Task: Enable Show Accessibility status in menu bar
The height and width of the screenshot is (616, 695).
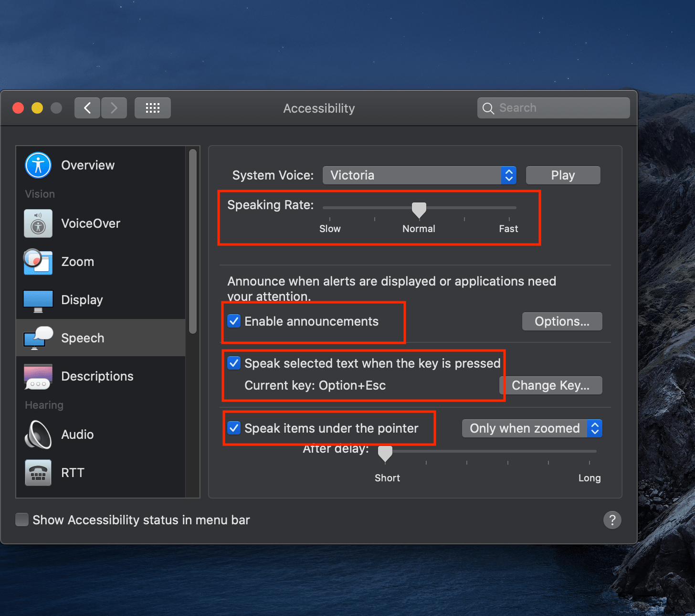Action: pyautogui.click(x=21, y=520)
